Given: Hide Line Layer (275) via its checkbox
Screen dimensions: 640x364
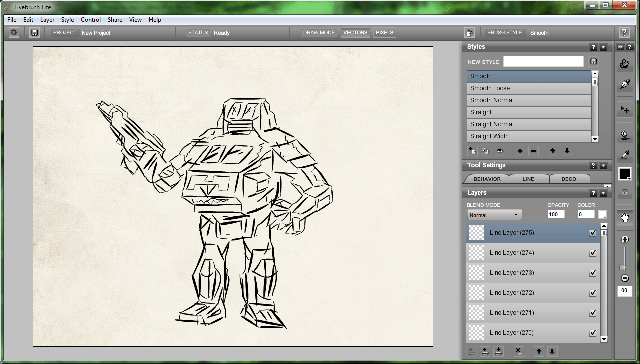Looking at the screenshot, I should [x=593, y=233].
